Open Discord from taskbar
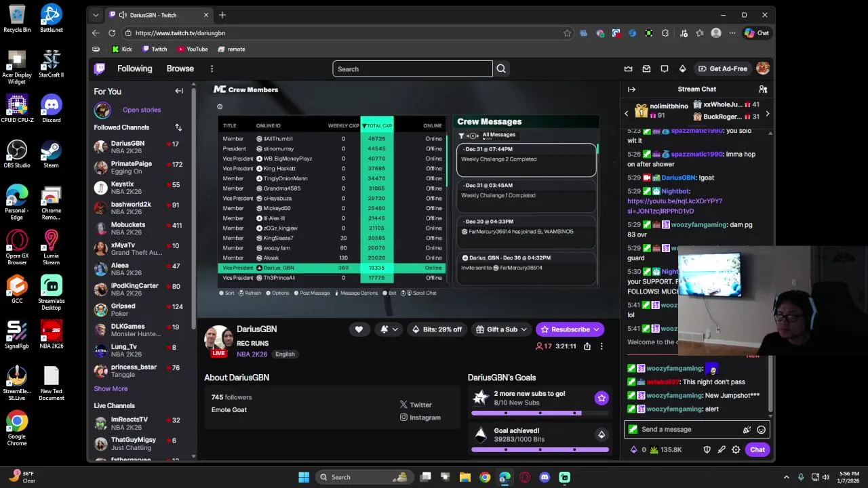The height and width of the screenshot is (488, 868). coord(545,477)
